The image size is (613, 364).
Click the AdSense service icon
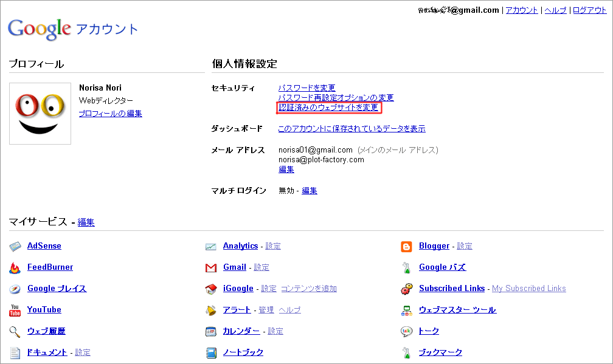click(15, 247)
